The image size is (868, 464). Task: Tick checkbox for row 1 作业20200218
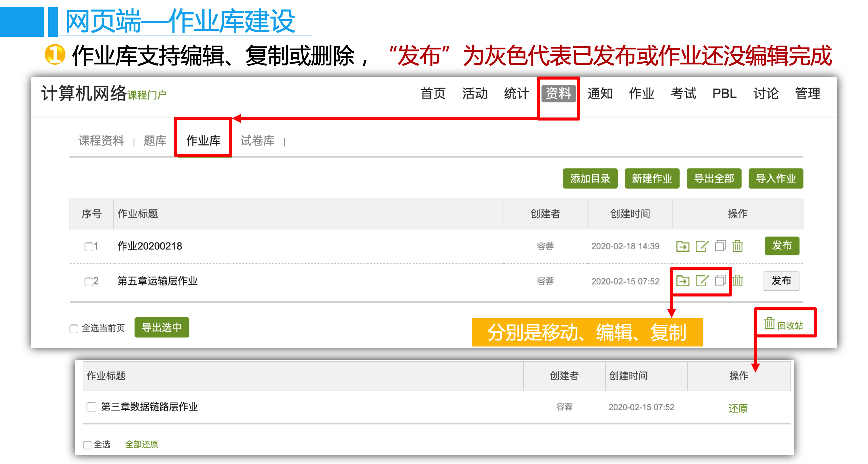click(x=89, y=247)
